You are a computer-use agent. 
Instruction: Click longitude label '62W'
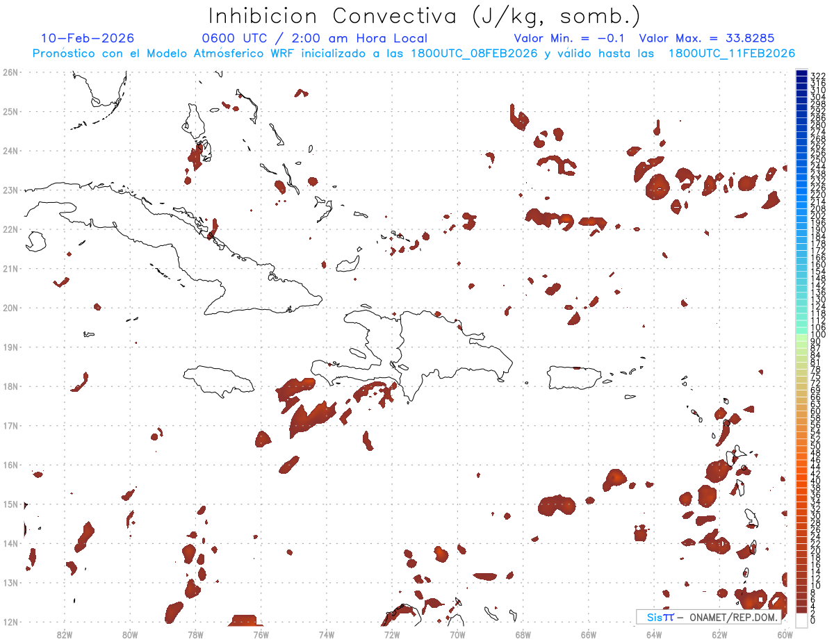tap(719, 634)
